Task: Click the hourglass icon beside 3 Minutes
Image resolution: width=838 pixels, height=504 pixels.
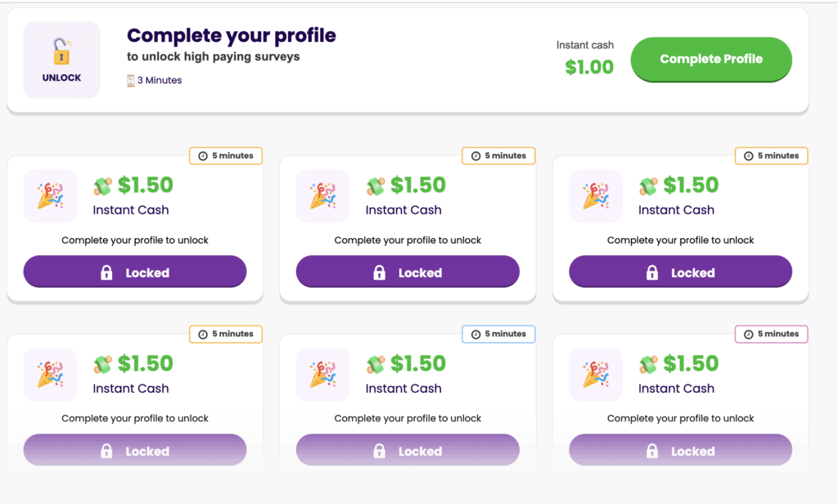Action: point(130,80)
